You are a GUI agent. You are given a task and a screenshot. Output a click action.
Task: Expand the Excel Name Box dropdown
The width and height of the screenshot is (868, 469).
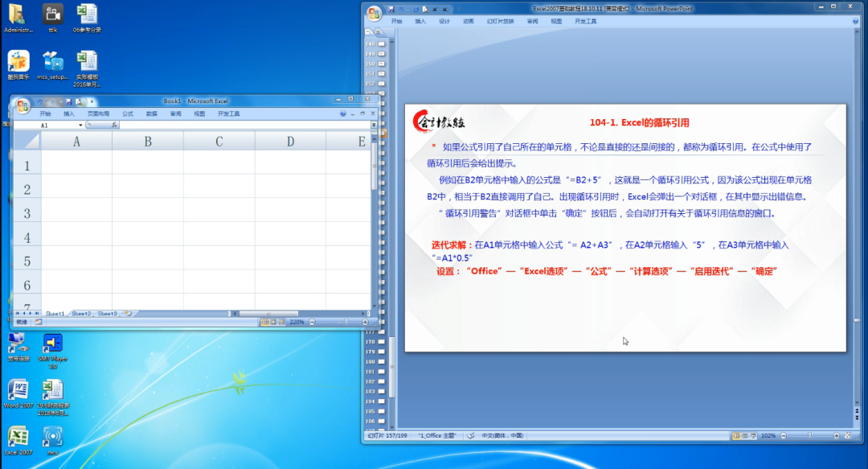[x=80, y=125]
